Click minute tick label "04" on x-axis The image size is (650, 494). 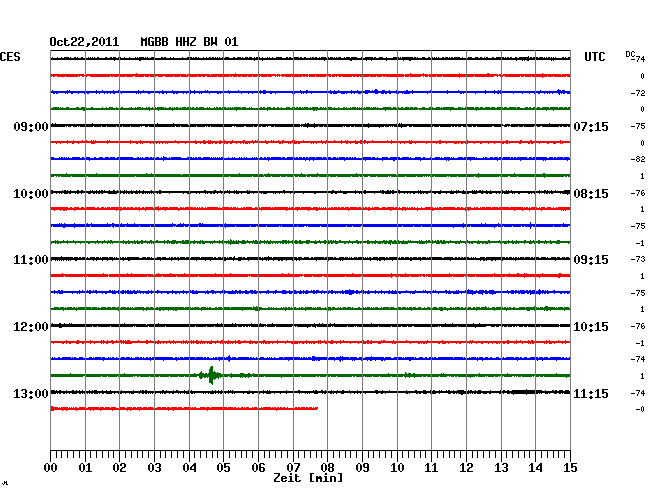coord(189,468)
